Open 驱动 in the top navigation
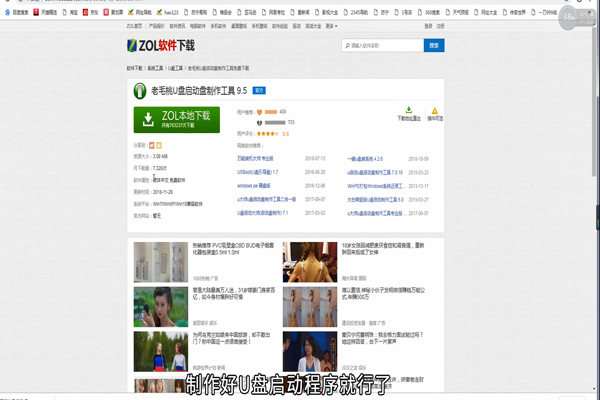The image size is (600, 400). click(297, 26)
